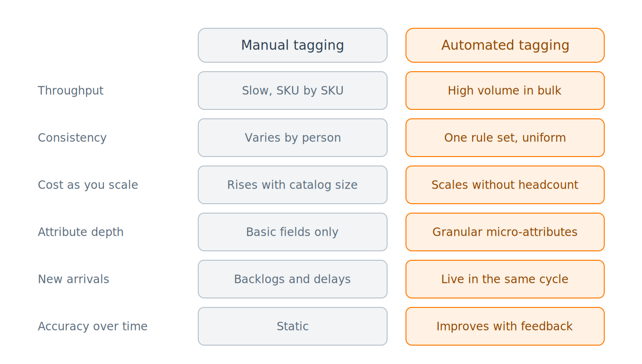642x364 pixels.
Task: Select 'Rises with catalog size' cell
Action: point(293,185)
